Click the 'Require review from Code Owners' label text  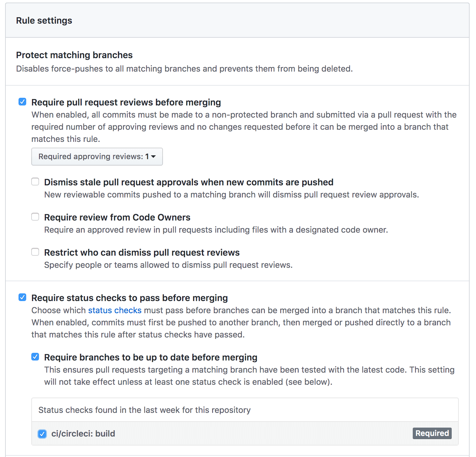[117, 217]
